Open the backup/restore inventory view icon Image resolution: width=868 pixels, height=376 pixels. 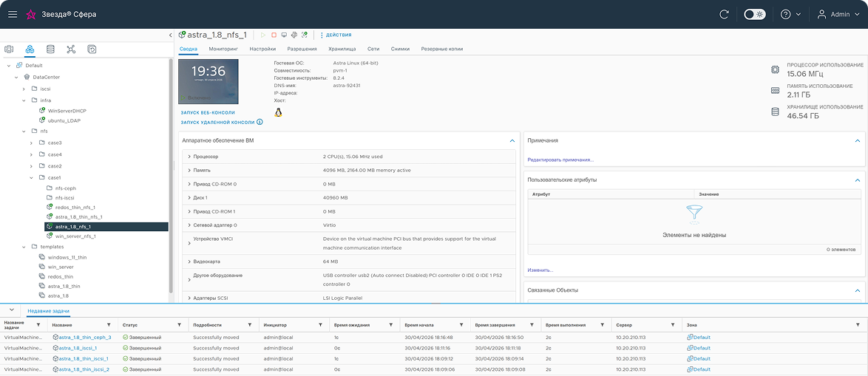point(92,49)
